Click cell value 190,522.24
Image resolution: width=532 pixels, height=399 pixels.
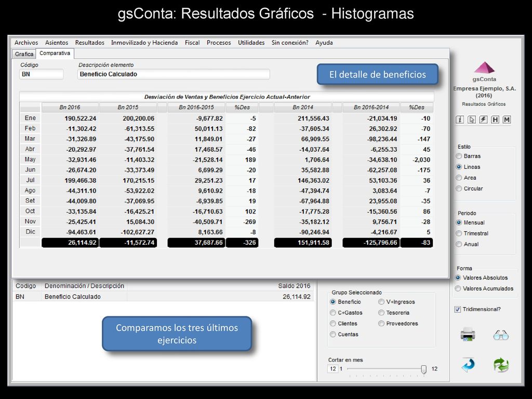click(x=81, y=118)
